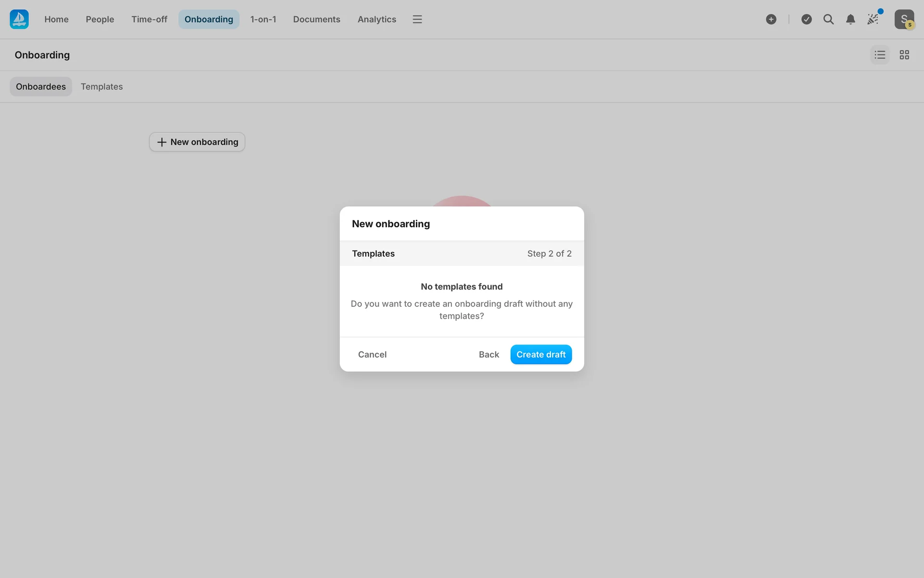
Task: Open the People section
Action: tap(100, 19)
